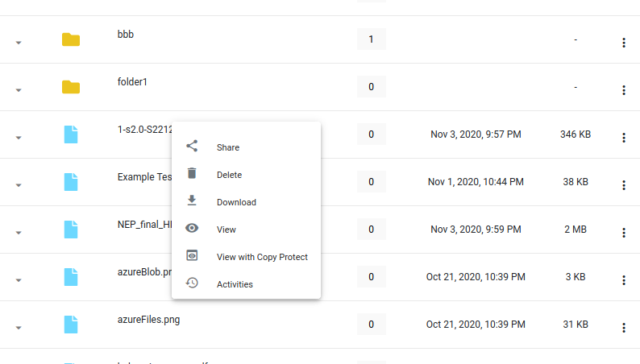Click the yellow folder1 folder icon
This screenshot has height=364, width=640.
(71, 87)
